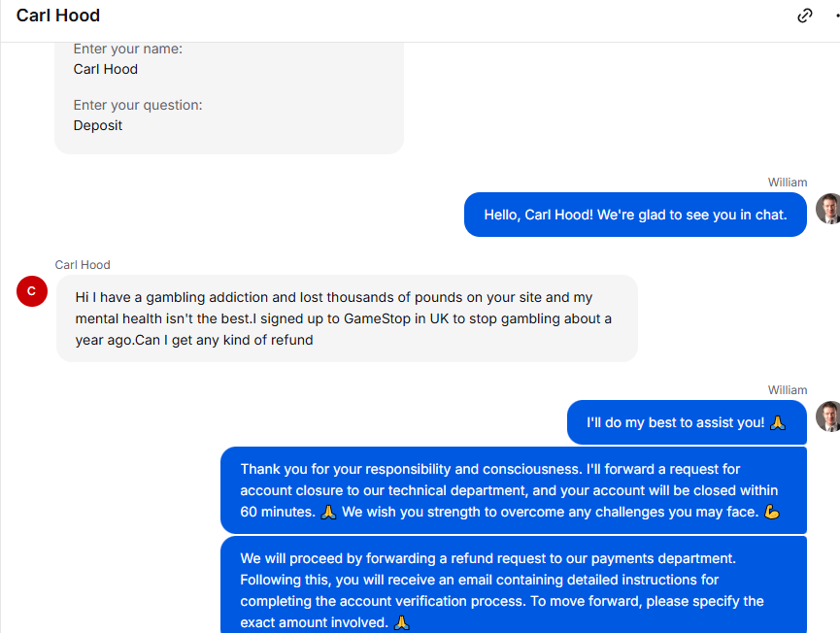This screenshot has width=840, height=633.
Task: Click the praying hands emoji in assist bubble
Action: click(778, 423)
